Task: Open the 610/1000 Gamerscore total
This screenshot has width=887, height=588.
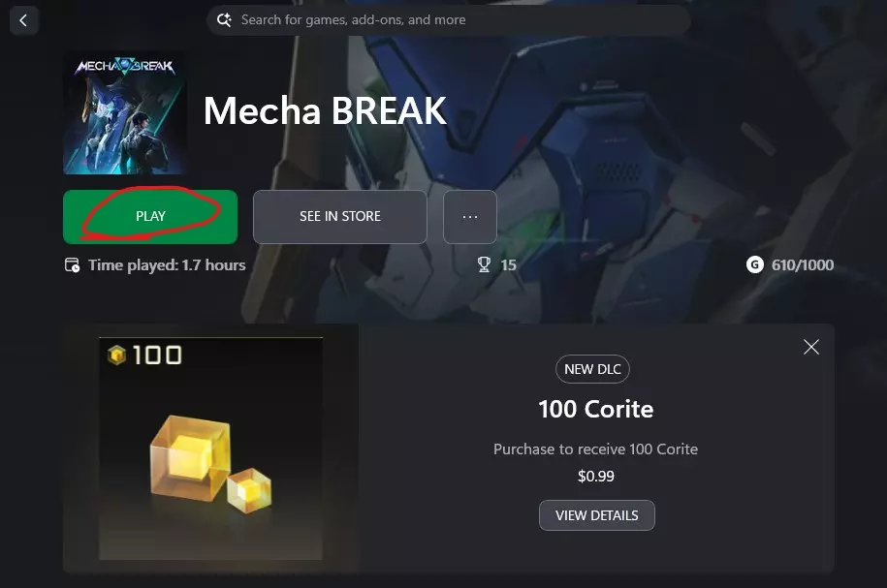Action: 803,264
